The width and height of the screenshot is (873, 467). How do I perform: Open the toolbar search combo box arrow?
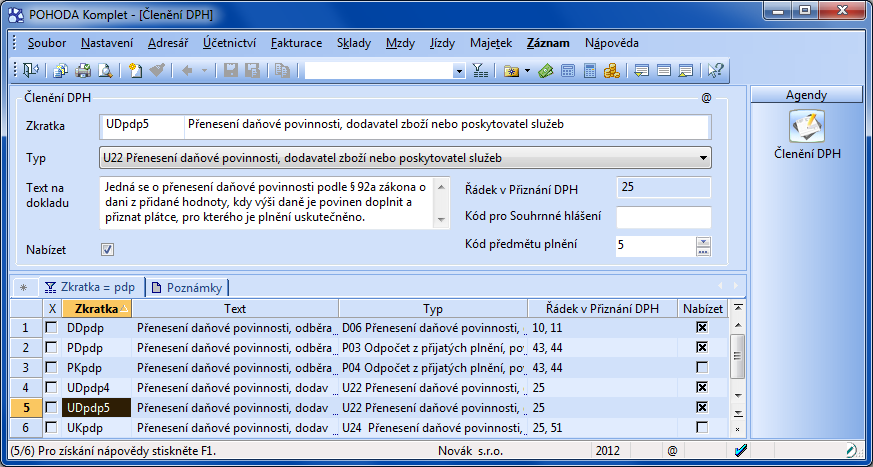tap(459, 71)
